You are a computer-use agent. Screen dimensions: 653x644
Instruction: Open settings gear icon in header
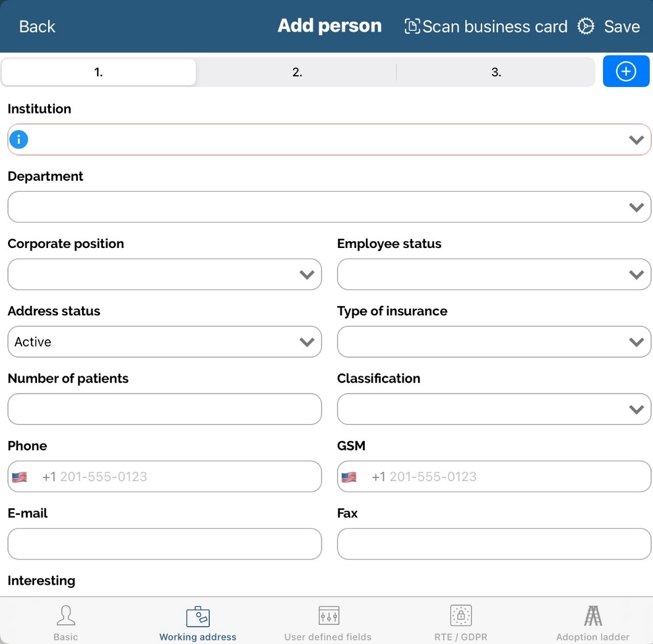point(585,27)
